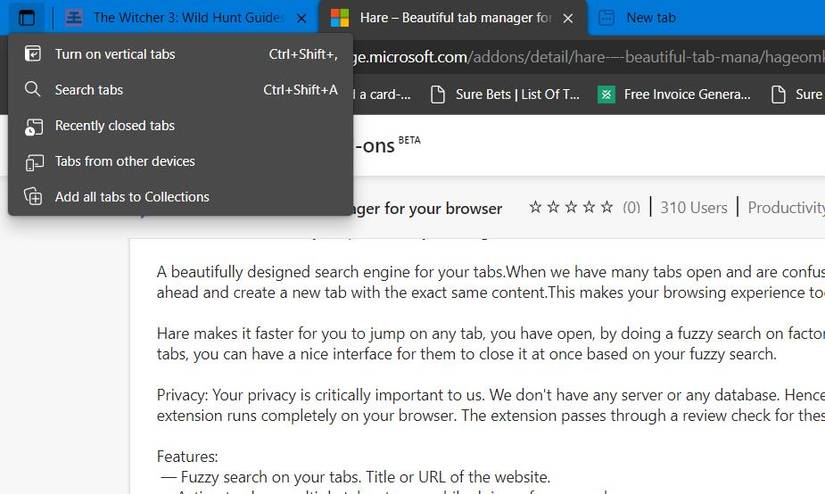Click the first rating star
The image size is (825, 494).
click(x=536, y=208)
